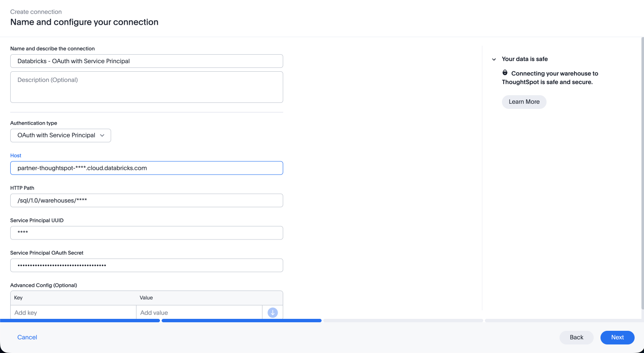Screen dimensions: 644x353
Task: Click the Next button
Action: (x=617, y=337)
